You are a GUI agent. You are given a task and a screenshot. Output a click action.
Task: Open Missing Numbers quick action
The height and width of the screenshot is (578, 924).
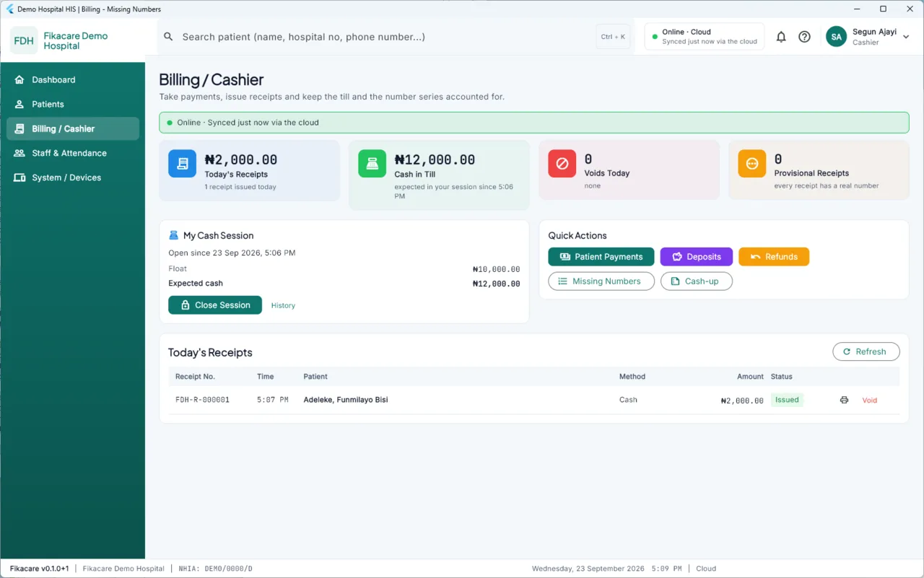(601, 281)
